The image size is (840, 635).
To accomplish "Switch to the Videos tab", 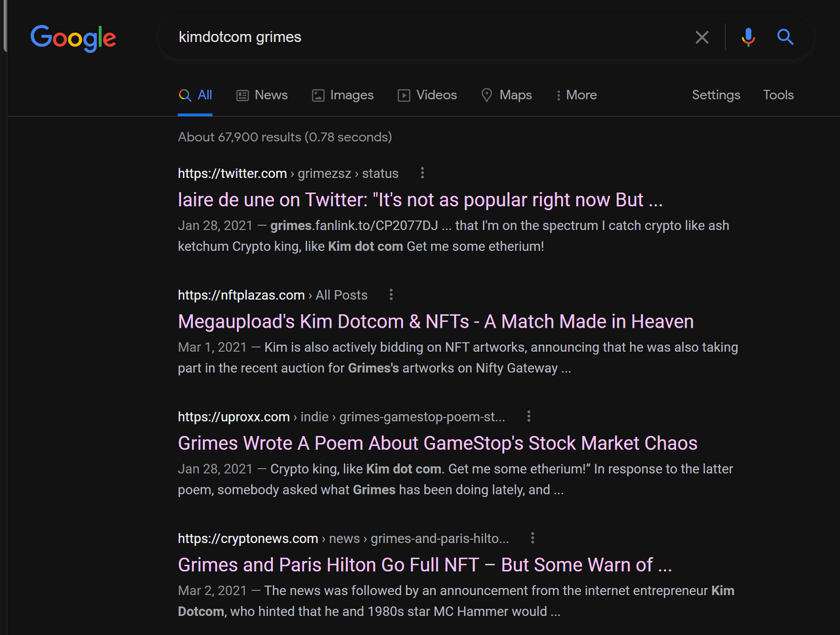I will click(427, 95).
